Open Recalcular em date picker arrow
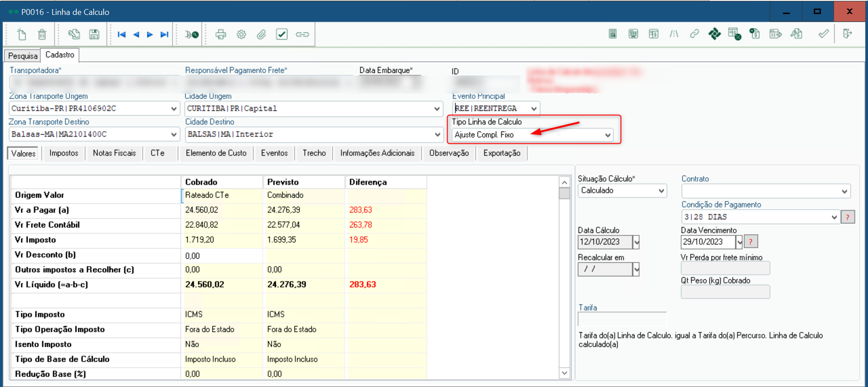 coord(636,269)
